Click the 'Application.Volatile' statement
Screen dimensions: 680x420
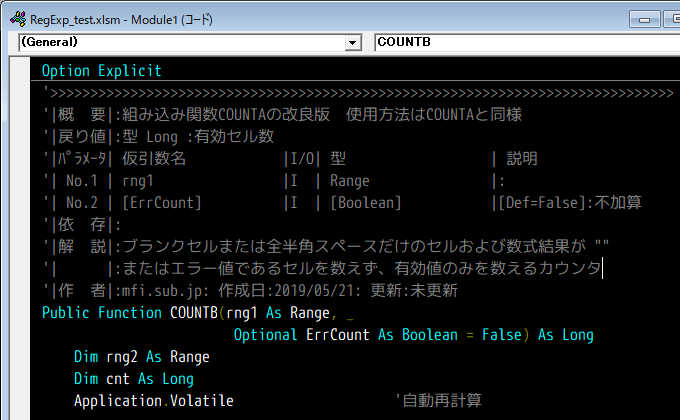[154, 400]
